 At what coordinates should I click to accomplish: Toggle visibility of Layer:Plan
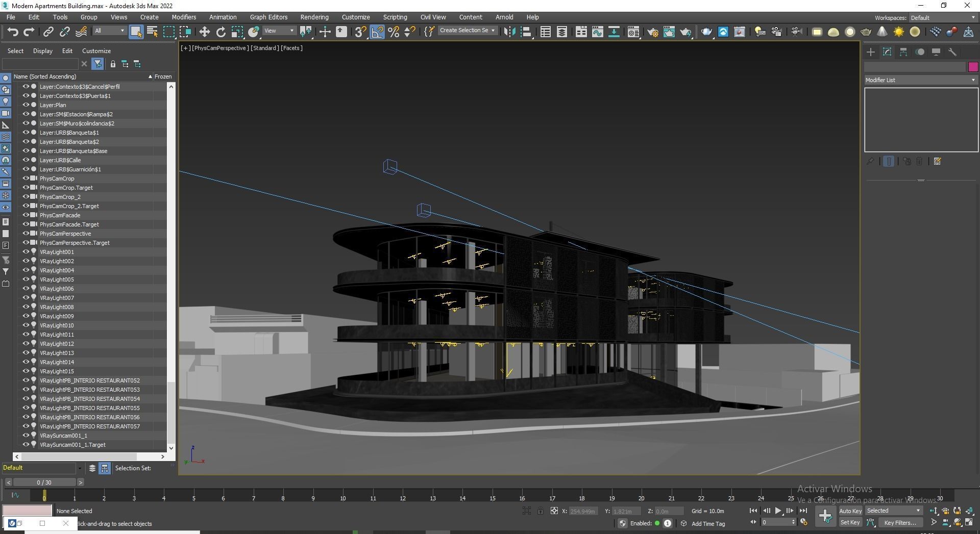pyautogui.click(x=26, y=105)
